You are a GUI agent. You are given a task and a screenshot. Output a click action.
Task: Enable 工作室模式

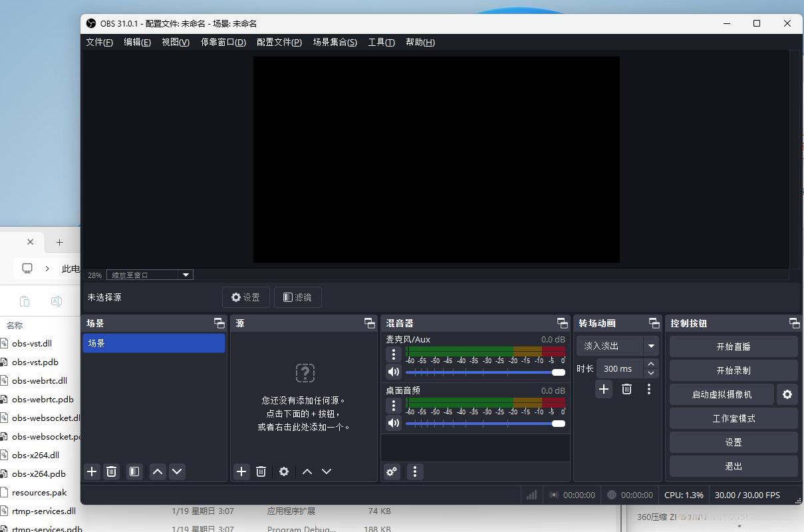click(x=734, y=418)
